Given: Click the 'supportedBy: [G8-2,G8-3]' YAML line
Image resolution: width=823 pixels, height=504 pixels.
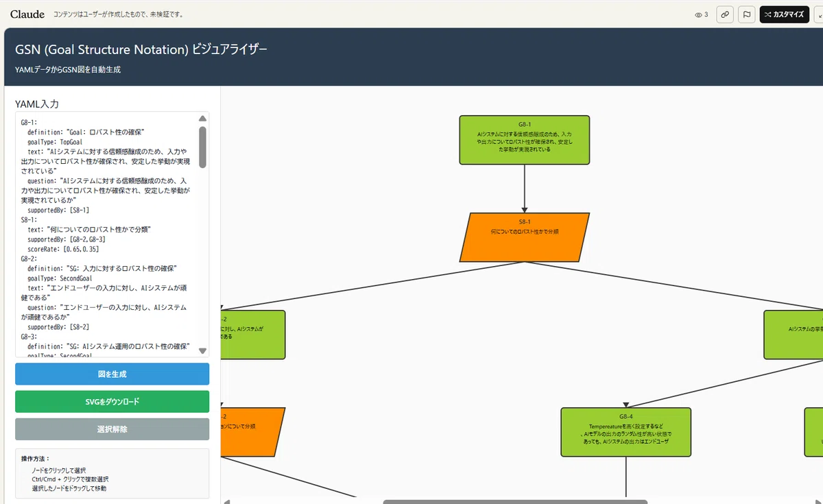Looking at the screenshot, I should [67, 239].
